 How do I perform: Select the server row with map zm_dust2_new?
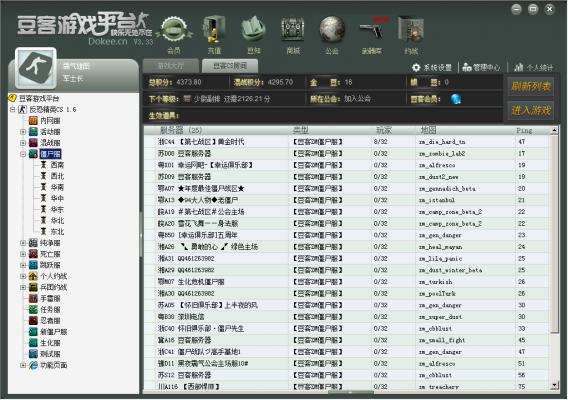click(347, 177)
